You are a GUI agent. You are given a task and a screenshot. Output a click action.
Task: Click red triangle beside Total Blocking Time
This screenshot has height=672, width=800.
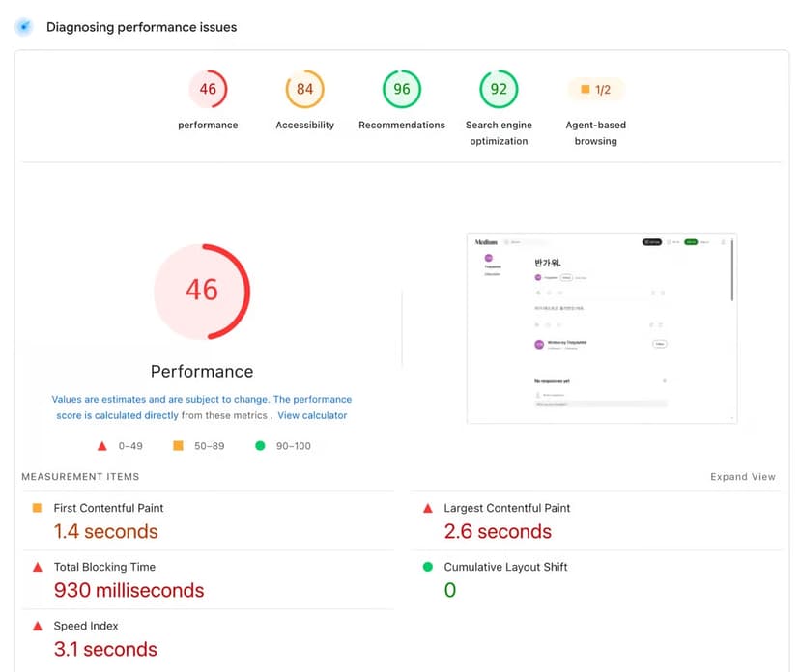pyautogui.click(x=38, y=567)
